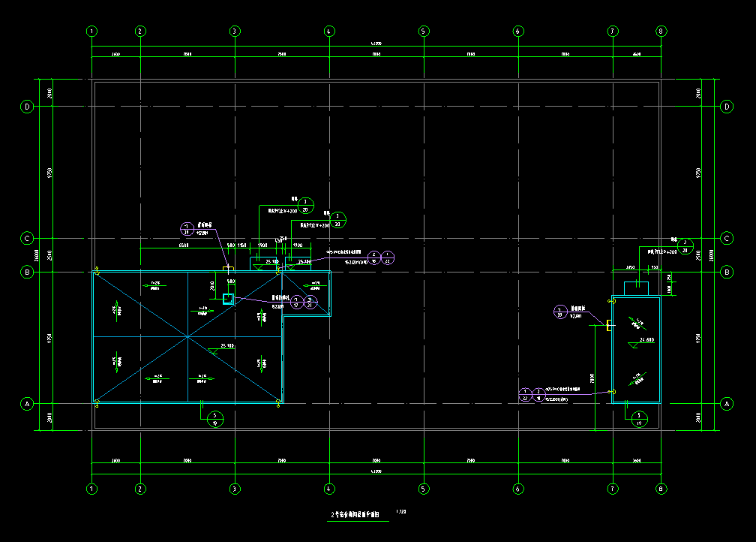Select the cyan square roof hatch symbol

pyautogui.click(x=228, y=300)
